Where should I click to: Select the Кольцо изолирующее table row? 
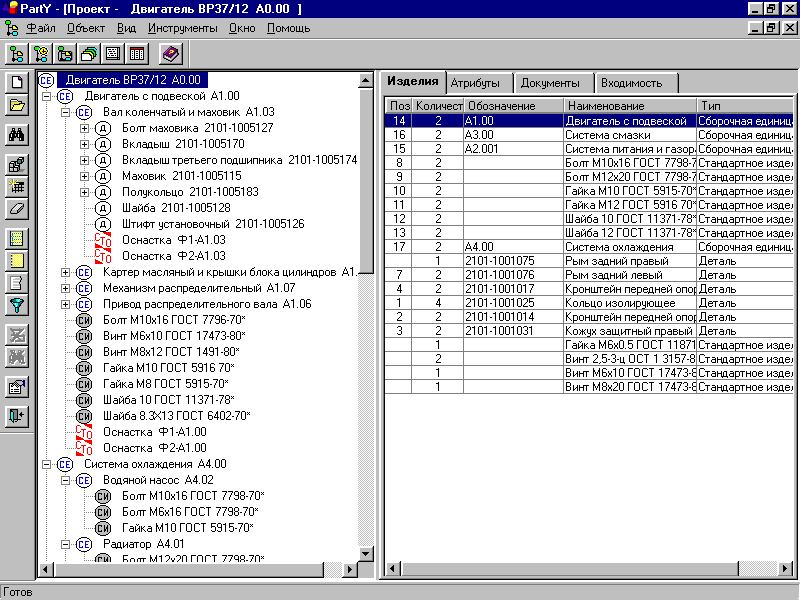coord(589,303)
